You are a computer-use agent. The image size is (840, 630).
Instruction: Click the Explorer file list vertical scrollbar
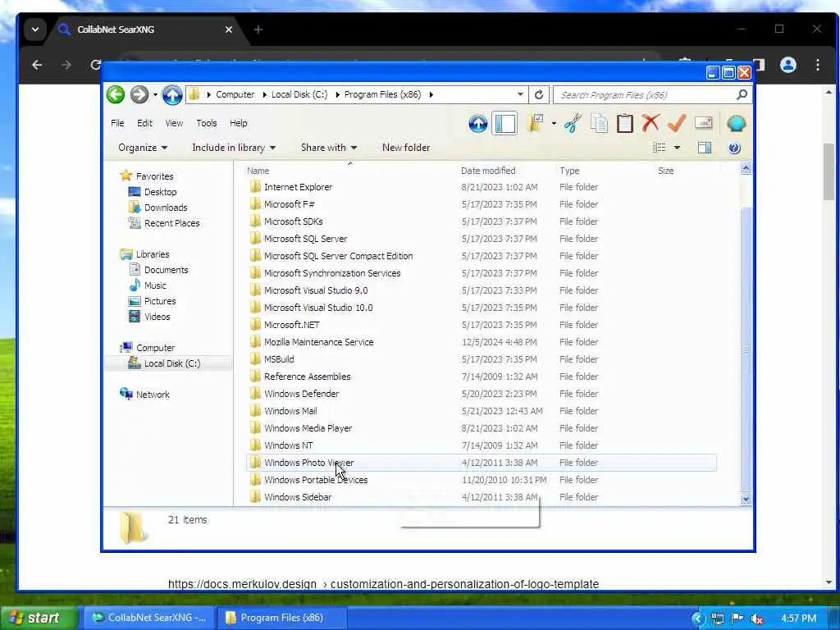tap(746, 348)
